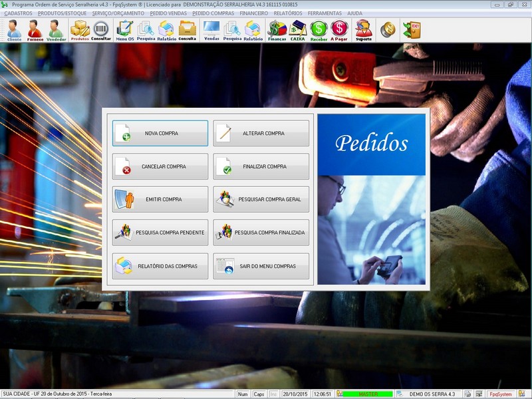Click the PESQUISAR COMPRA GERAL button
The height and width of the screenshot is (399, 532).
click(261, 199)
